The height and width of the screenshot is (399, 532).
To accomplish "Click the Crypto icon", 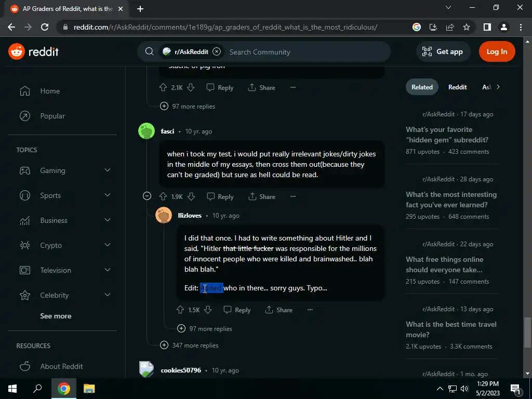I will 25,245.
